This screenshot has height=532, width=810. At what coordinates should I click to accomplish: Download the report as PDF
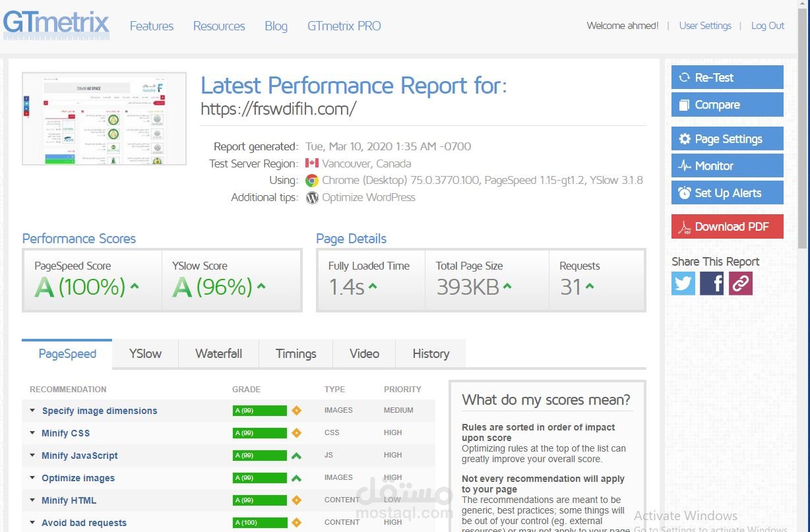pyautogui.click(x=728, y=227)
